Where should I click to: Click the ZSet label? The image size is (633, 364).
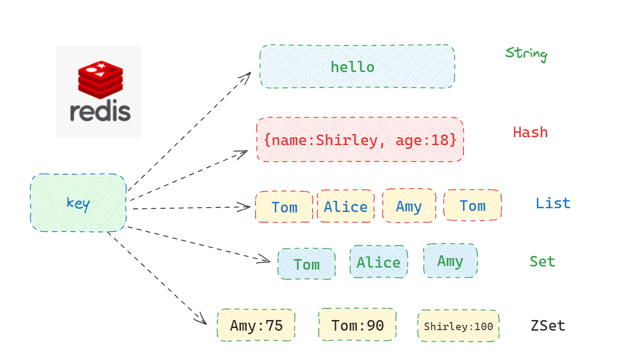[548, 325]
